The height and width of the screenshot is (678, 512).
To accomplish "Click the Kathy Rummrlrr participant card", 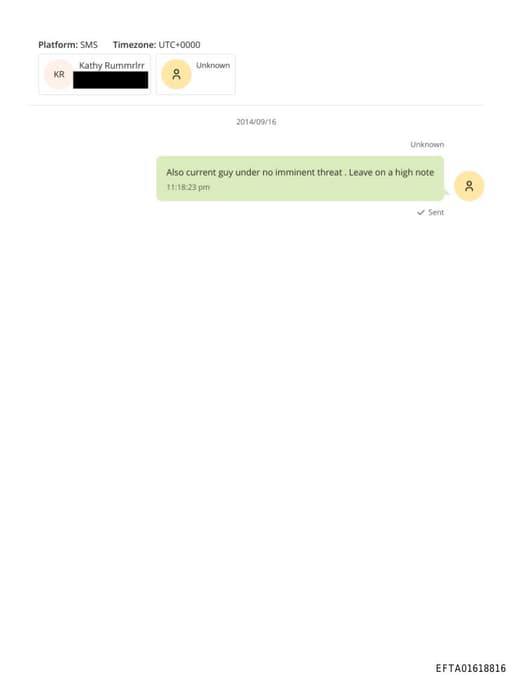I will pyautogui.click(x=95, y=74).
